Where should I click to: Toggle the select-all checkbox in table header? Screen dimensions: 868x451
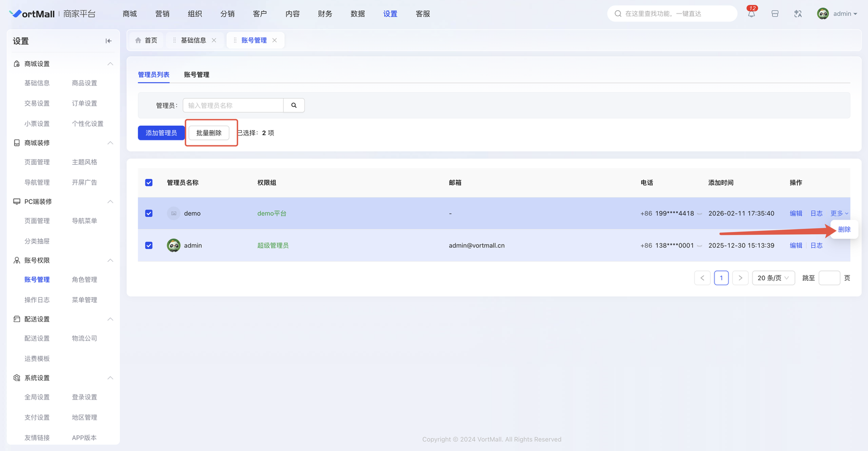149,183
